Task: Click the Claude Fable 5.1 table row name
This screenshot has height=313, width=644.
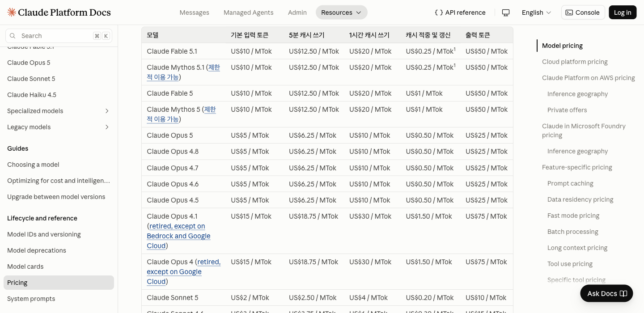Action: tap(172, 51)
